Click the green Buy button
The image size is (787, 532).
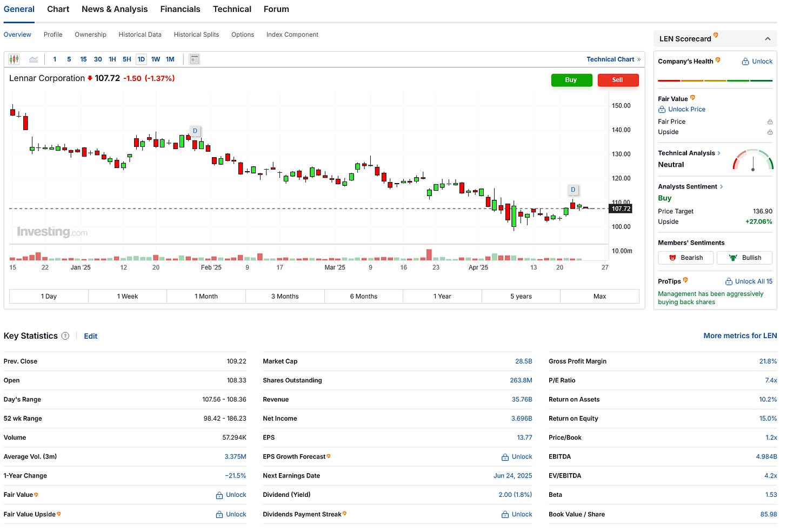[571, 80]
